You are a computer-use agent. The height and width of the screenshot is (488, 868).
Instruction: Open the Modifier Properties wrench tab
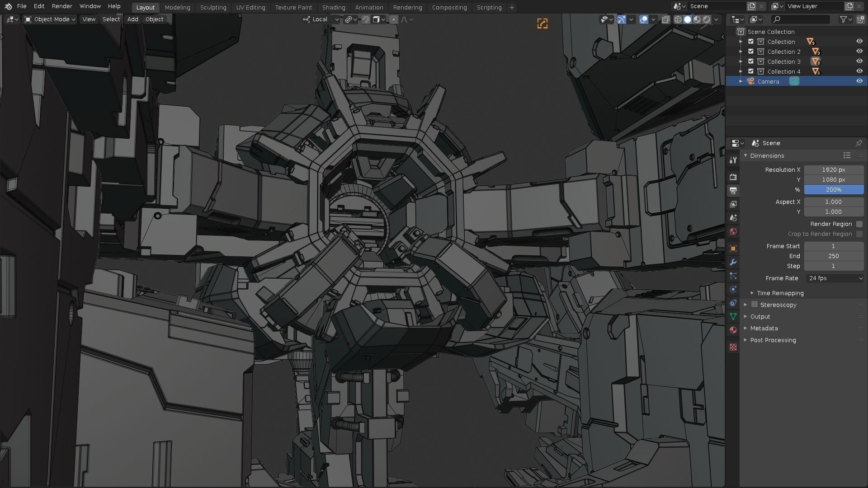tap(733, 263)
